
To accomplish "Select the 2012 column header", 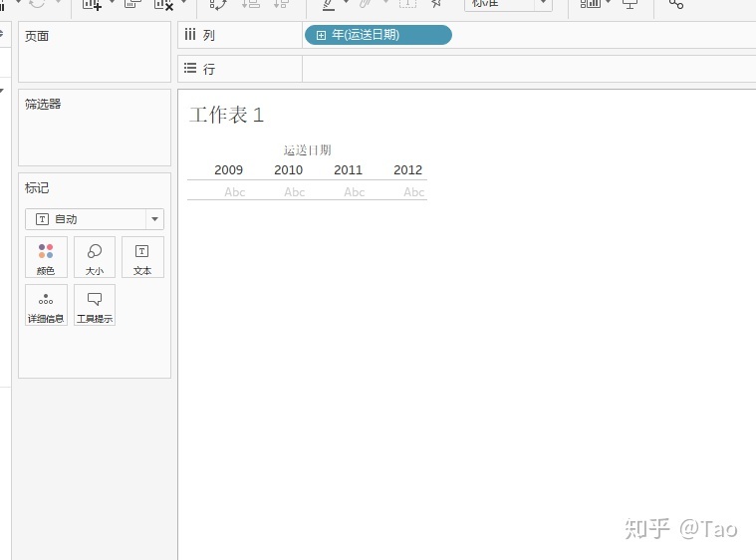I will (x=407, y=169).
